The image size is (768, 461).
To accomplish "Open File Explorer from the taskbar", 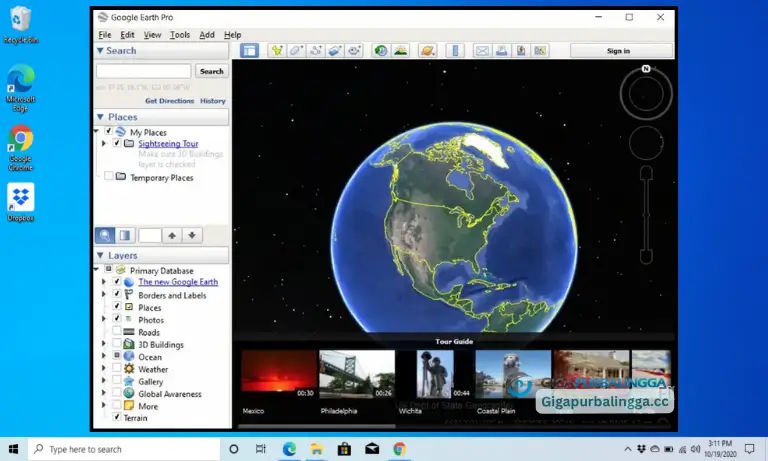I will coord(317,449).
